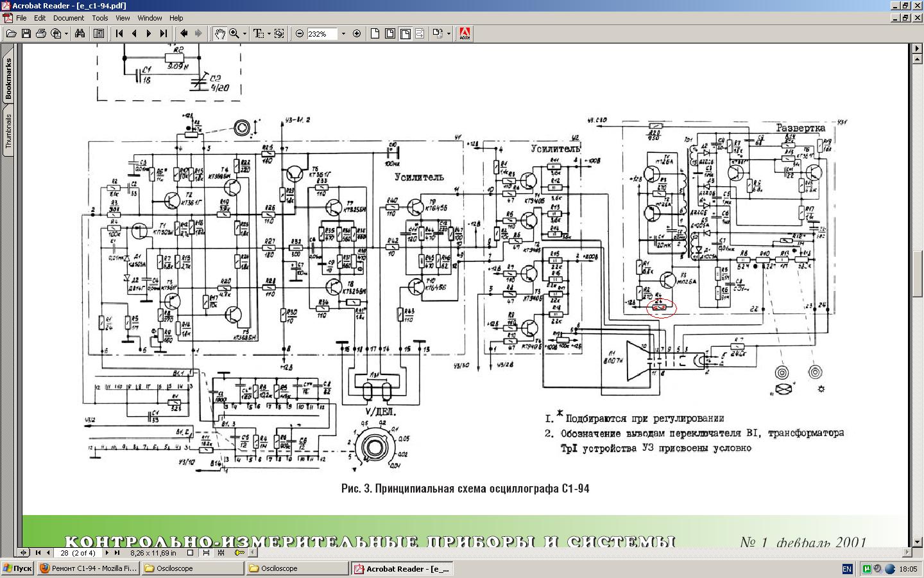Screen dimensions: 924x578
Task: Set view to Actual Size
Action: pos(375,33)
